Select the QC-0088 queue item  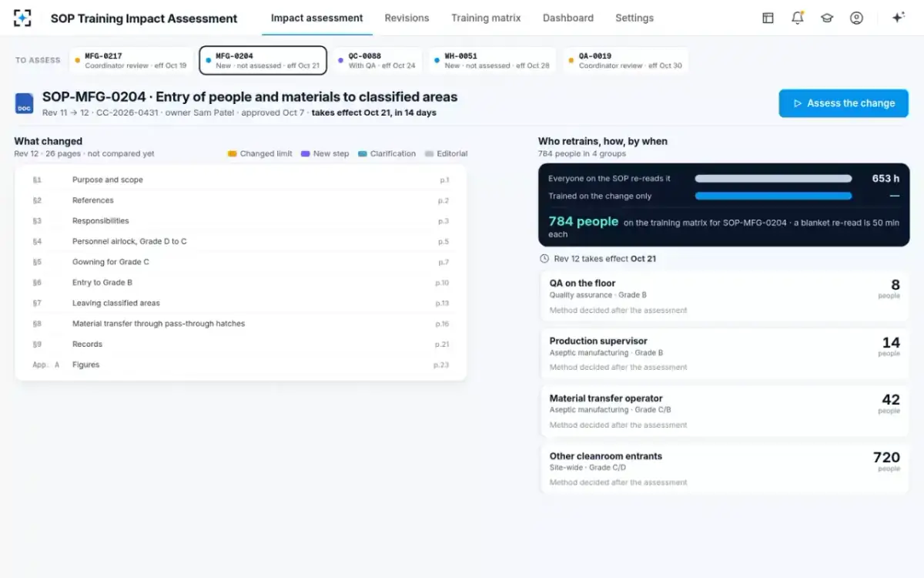tap(377, 61)
